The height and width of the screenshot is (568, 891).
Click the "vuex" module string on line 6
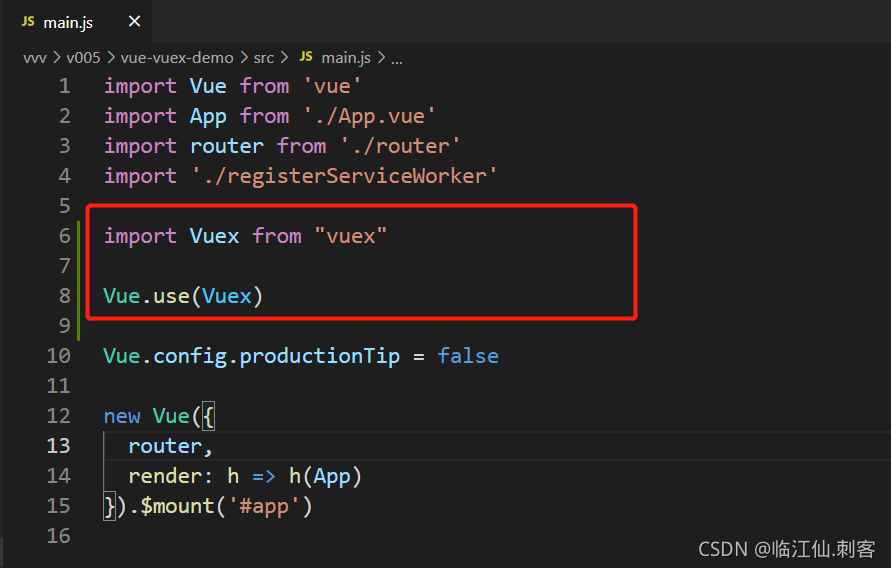click(x=351, y=236)
